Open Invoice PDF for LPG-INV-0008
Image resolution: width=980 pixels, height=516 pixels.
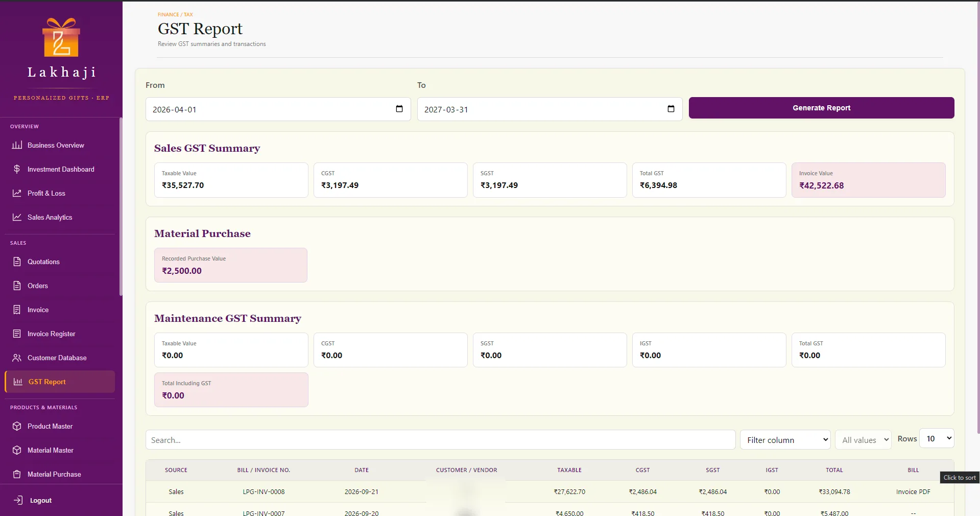pyautogui.click(x=913, y=491)
